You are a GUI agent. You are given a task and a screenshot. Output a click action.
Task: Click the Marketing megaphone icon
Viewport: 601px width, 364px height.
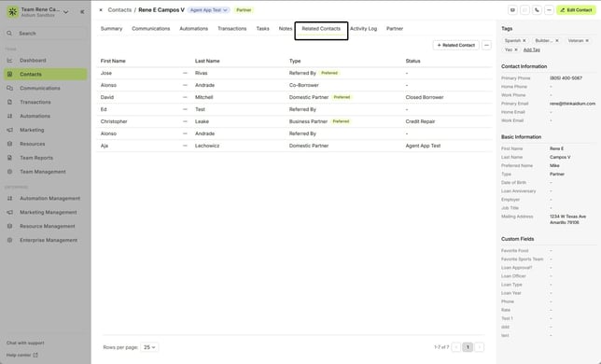[9, 130]
